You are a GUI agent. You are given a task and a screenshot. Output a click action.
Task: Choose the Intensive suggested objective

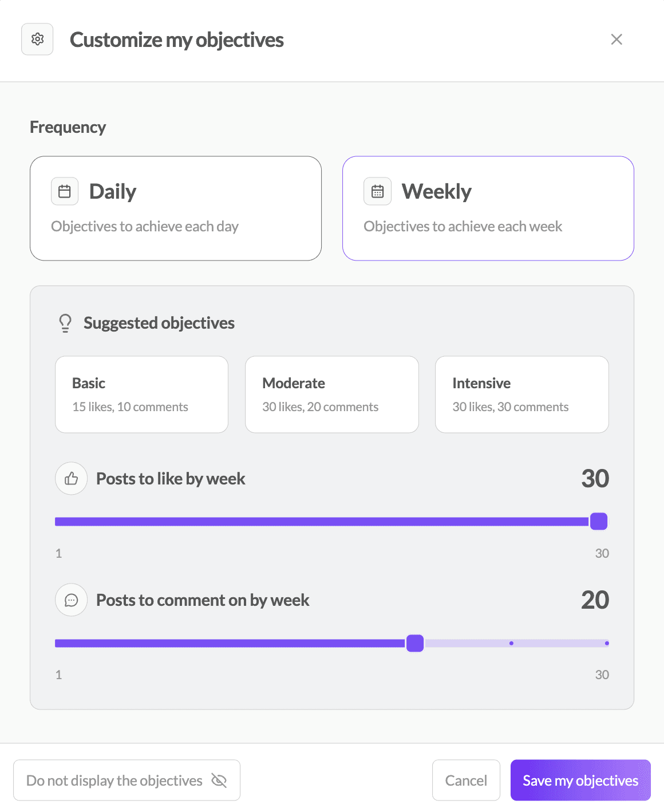pos(521,395)
